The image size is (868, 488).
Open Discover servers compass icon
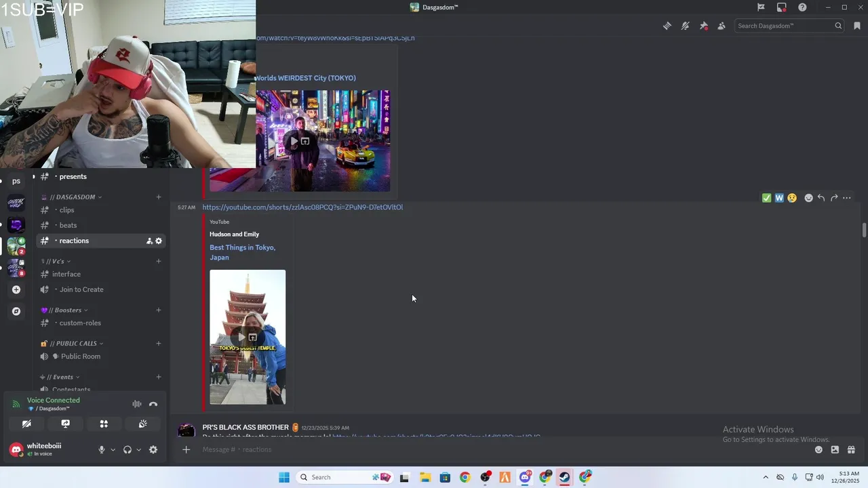16,311
